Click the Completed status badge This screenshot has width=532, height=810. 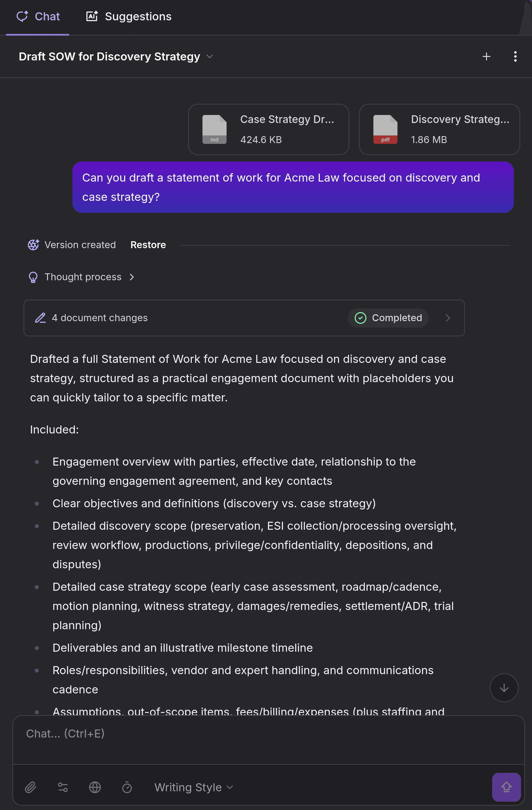[x=388, y=318]
